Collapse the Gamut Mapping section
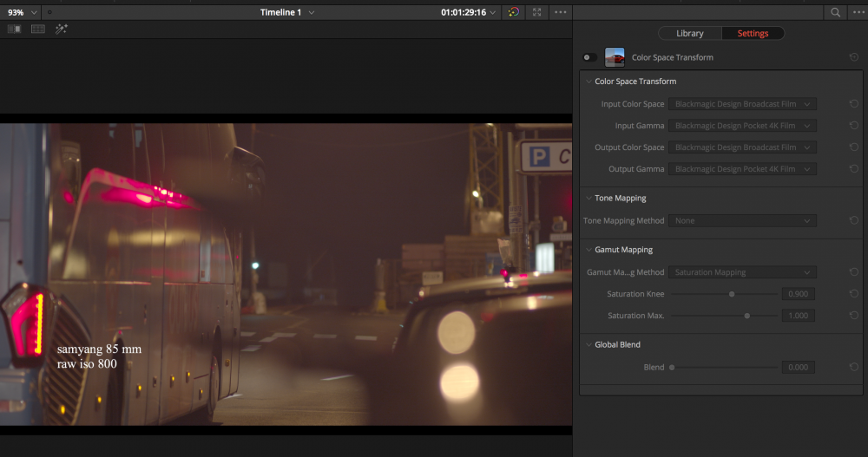Screen dimensions: 868x457 pos(589,250)
